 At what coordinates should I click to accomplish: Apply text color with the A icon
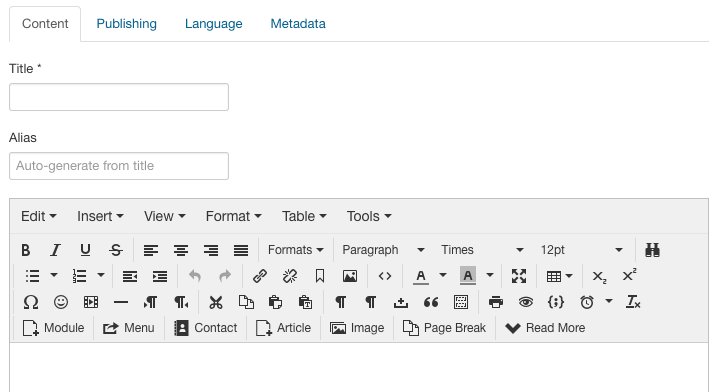pyautogui.click(x=421, y=276)
